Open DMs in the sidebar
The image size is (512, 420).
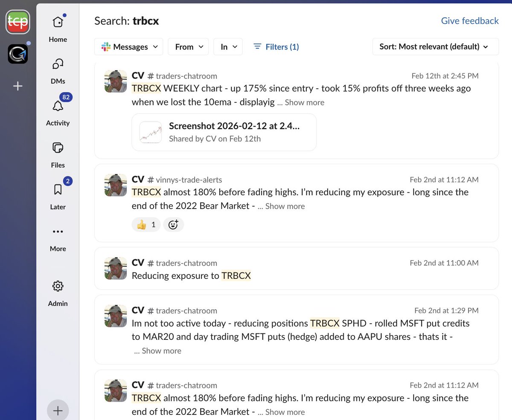58,70
